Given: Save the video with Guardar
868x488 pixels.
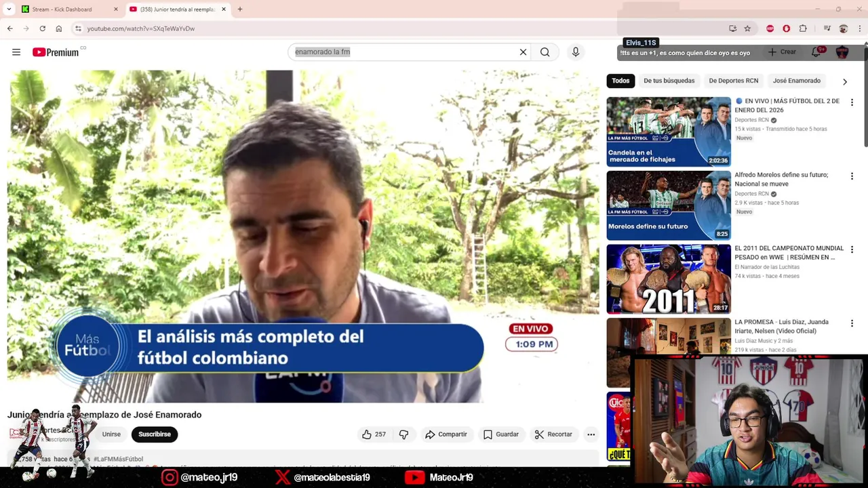Looking at the screenshot, I should click(x=501, y=434).
